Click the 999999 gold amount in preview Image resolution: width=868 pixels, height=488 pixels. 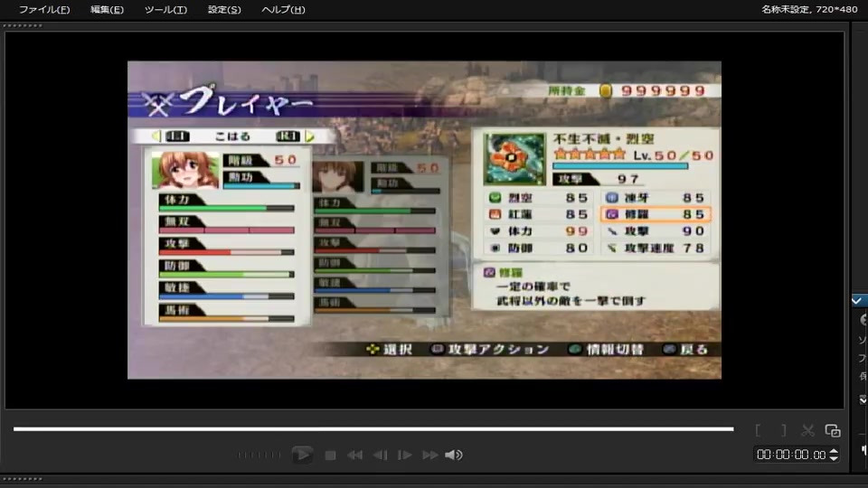[663, 90]
